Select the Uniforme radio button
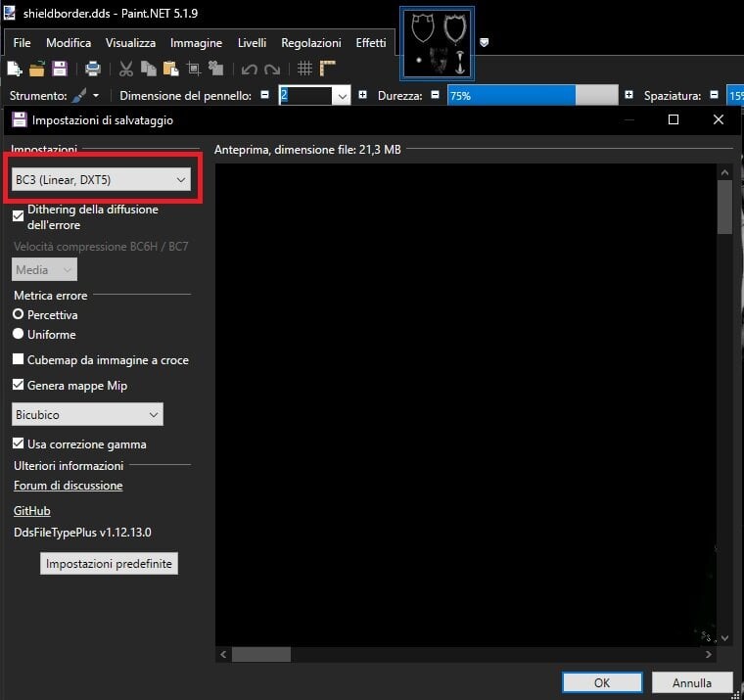This screenshot has height=700, width=744. tap(18, 334)
